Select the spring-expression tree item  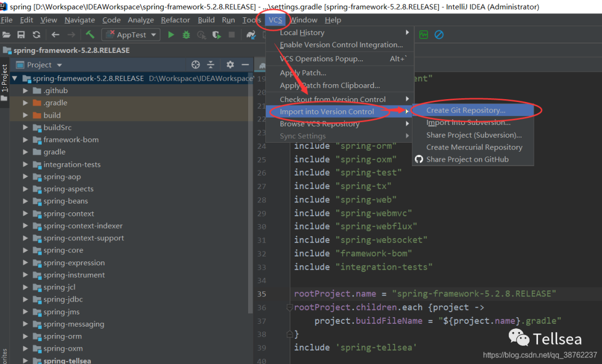[x=74, y=263]
